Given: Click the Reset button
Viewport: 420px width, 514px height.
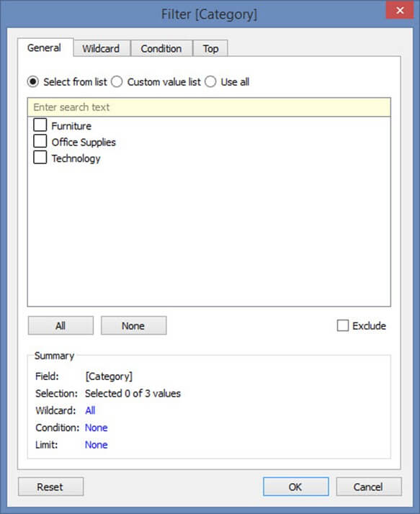Looking at the screenshot, I should (51, 487).
